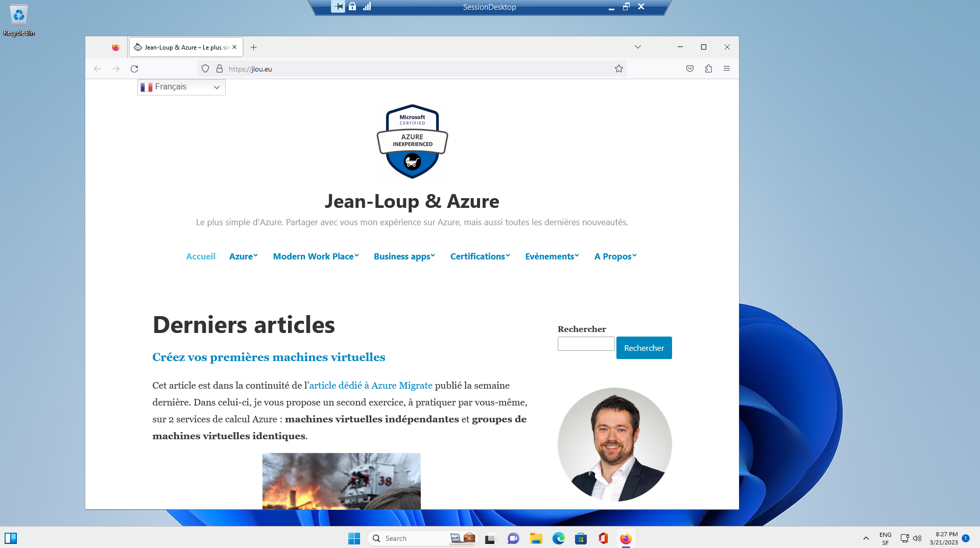Click the taskbar Search box
This screenshot has width=980, height=548.
point(423,538)
